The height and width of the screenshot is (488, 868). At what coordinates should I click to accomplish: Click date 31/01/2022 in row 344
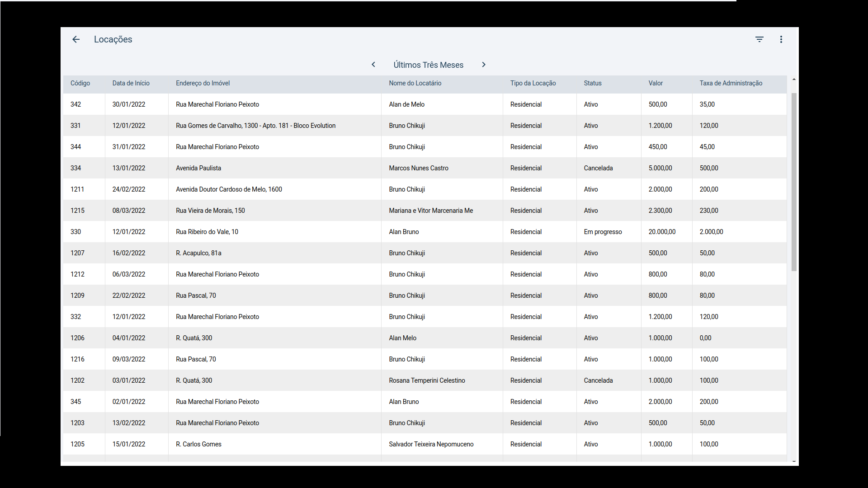pyautogui.click(x=129, y=147)
